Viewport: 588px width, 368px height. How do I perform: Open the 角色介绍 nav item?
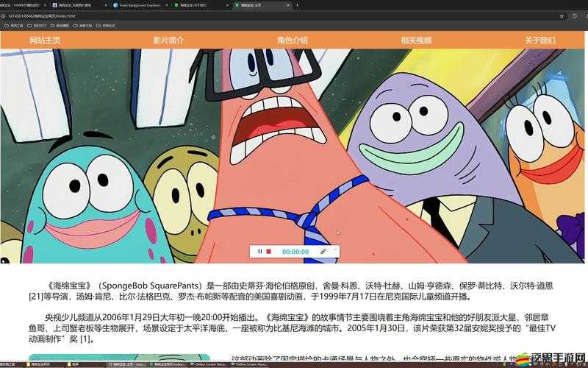point(292,40)
